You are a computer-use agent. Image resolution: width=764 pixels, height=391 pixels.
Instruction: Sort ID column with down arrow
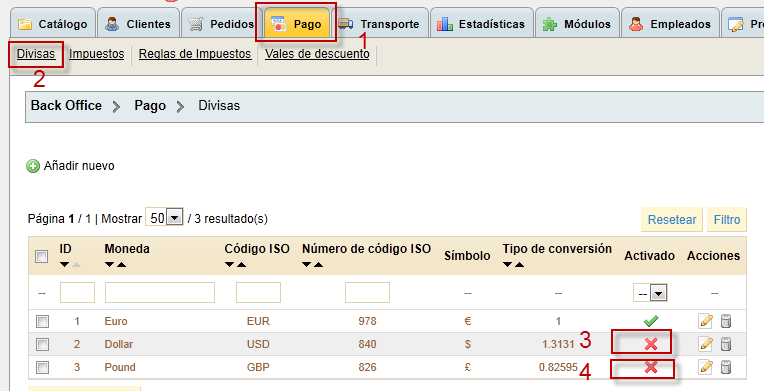tap(64, 265)
